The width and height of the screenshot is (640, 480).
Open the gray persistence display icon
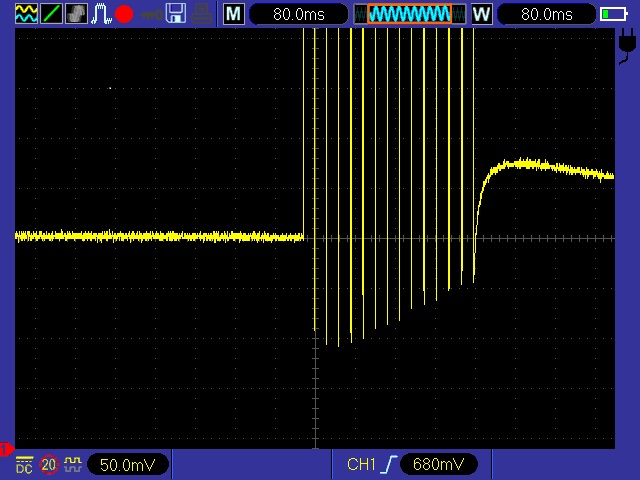pos(76,13)
